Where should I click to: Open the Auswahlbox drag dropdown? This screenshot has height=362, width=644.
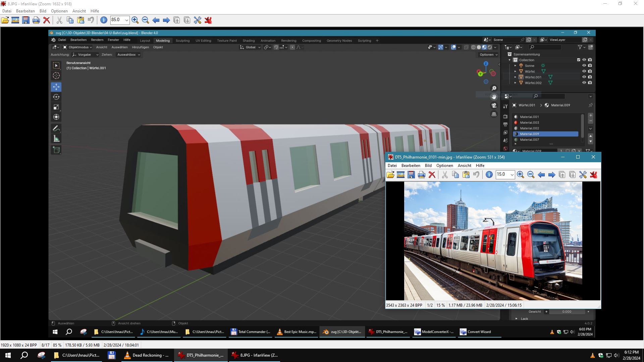click(x=128, y=55)
